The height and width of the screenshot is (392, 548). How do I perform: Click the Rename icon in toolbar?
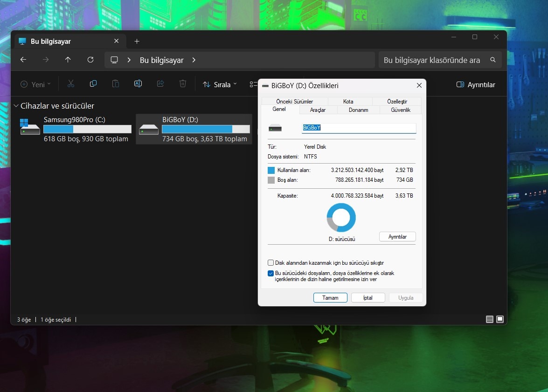click(138, 84)
